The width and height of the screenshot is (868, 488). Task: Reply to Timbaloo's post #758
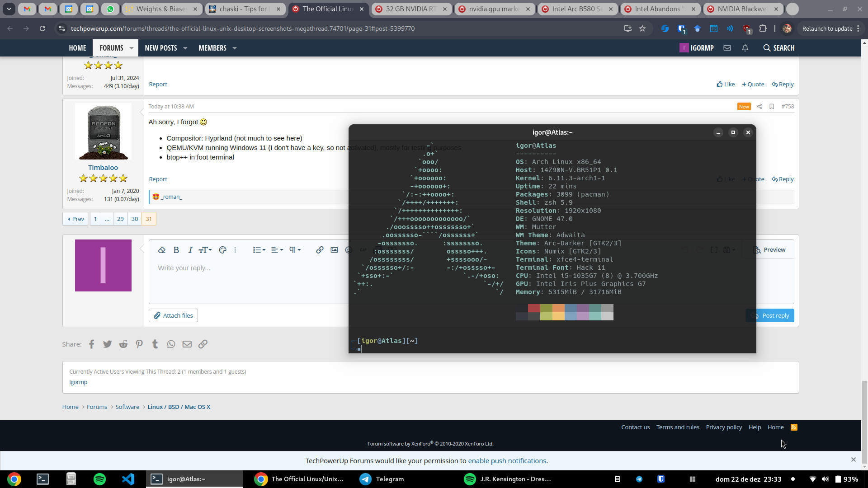[783, 179]
